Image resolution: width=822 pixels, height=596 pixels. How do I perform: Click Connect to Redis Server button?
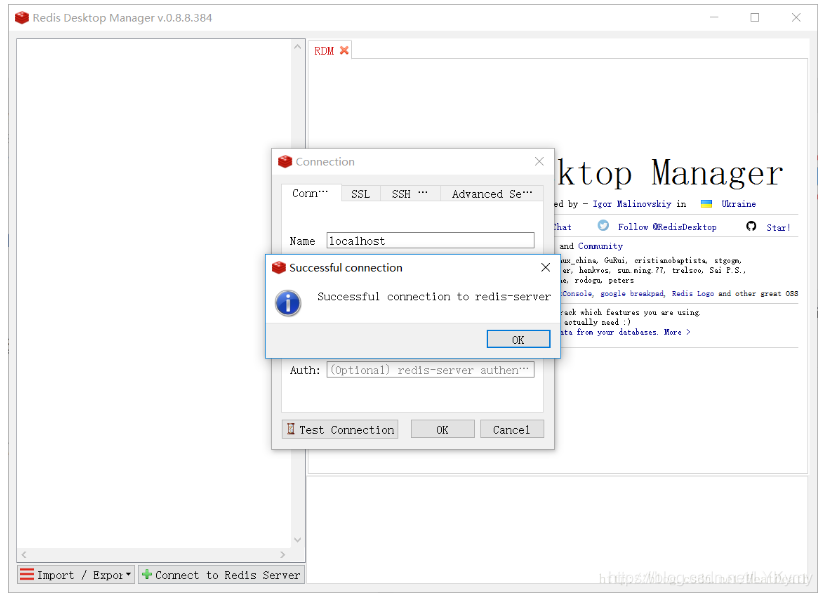pos(222,575)
